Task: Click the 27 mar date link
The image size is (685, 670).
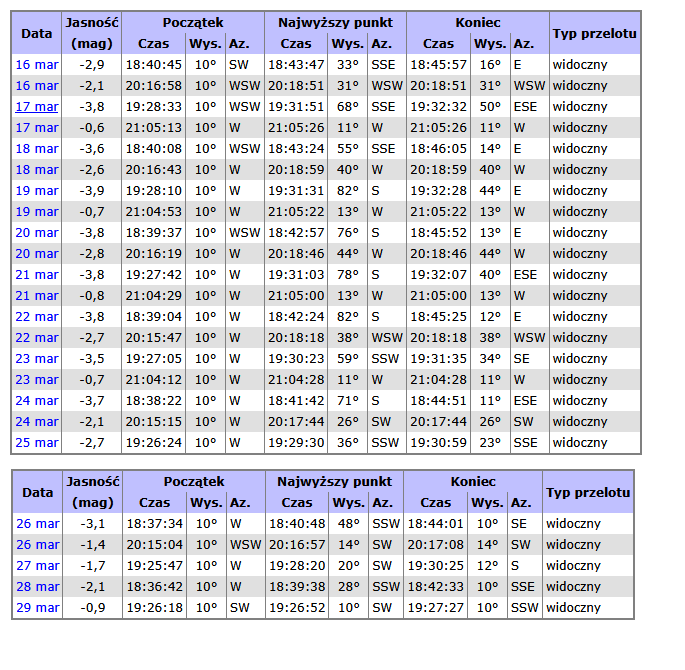Action: [38, 565]
